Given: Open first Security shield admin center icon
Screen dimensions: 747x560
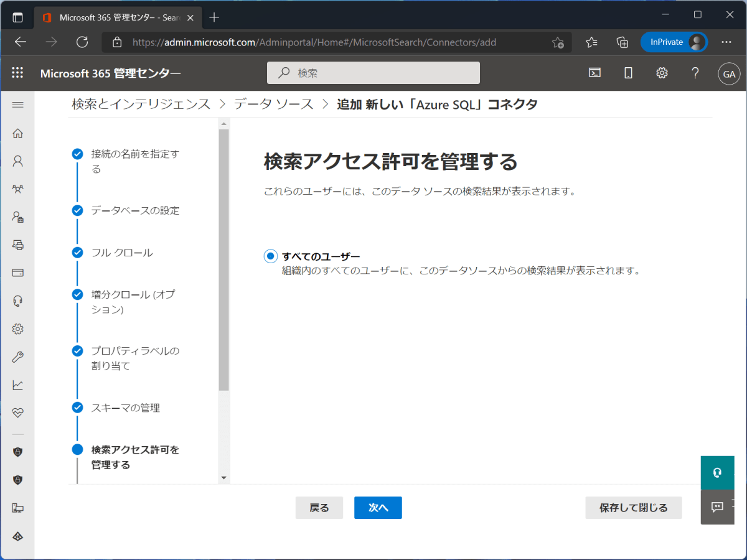Looking at the screenshot, I should (x=17, y=452).
